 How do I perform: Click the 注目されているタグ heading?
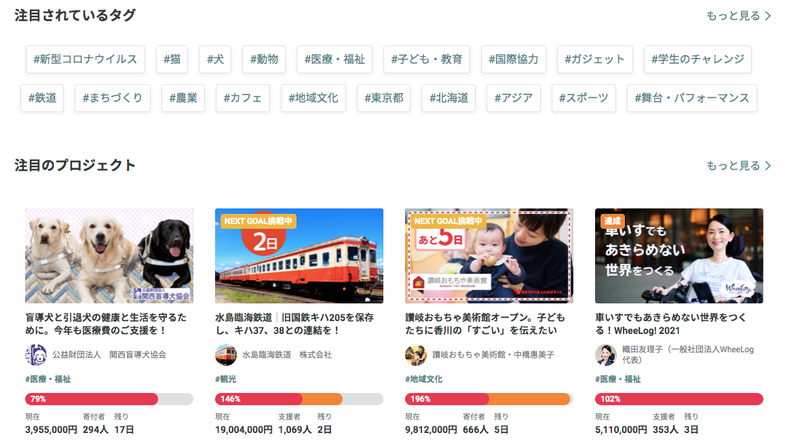(75, 15)
